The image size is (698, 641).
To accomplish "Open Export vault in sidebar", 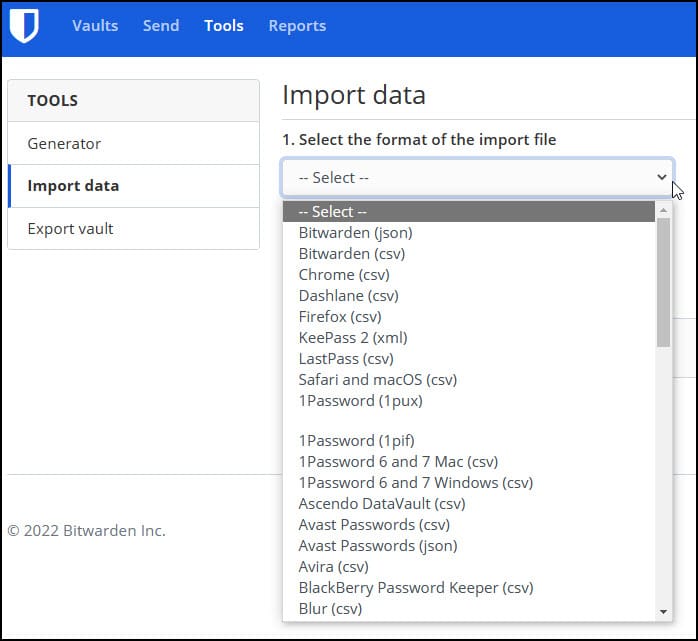I will 134,228.
